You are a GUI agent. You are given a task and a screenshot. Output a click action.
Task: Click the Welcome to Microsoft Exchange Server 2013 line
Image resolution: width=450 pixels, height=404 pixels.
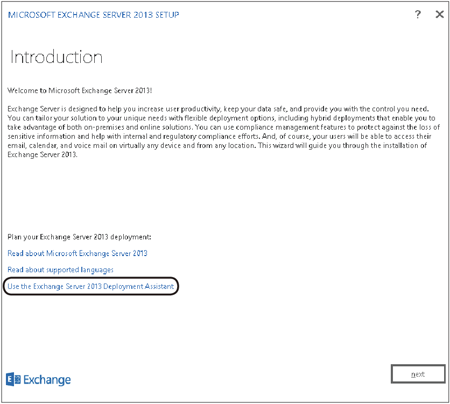[x=80, y=90]
